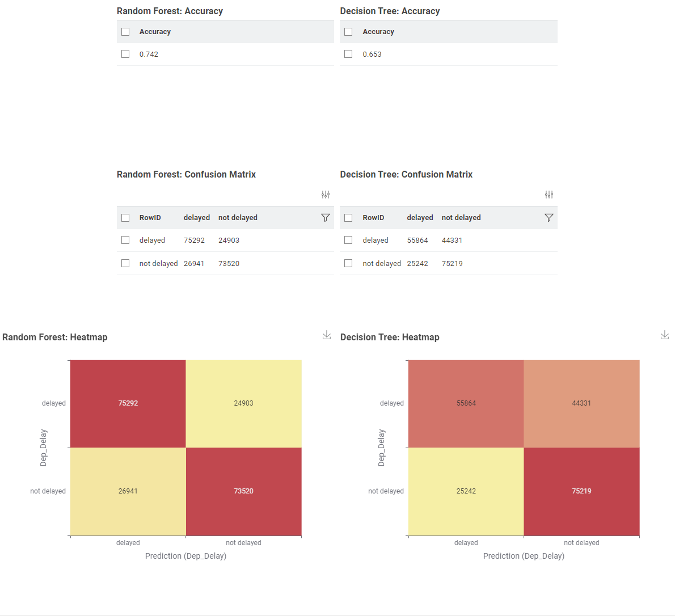
Task: Sort Decision Tree matrix by 'not delayed' column
Action: pos(461,218)
